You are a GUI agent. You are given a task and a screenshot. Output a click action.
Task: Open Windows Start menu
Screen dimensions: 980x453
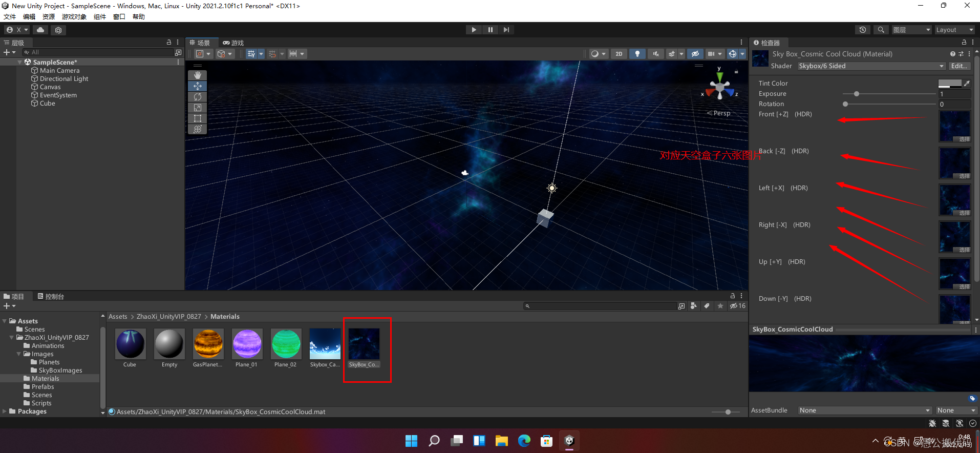pos(411,441)
